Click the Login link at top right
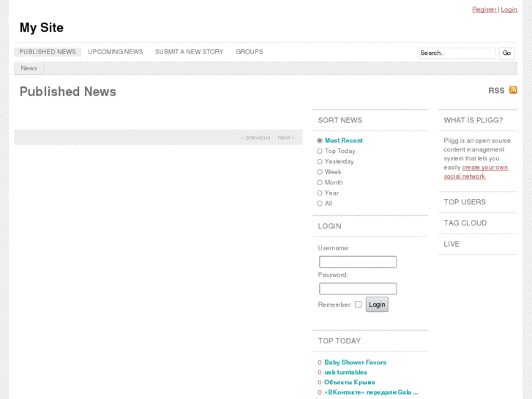Image resolution: width=532 pixels, height=399 pixels. [x=509, y=10]
